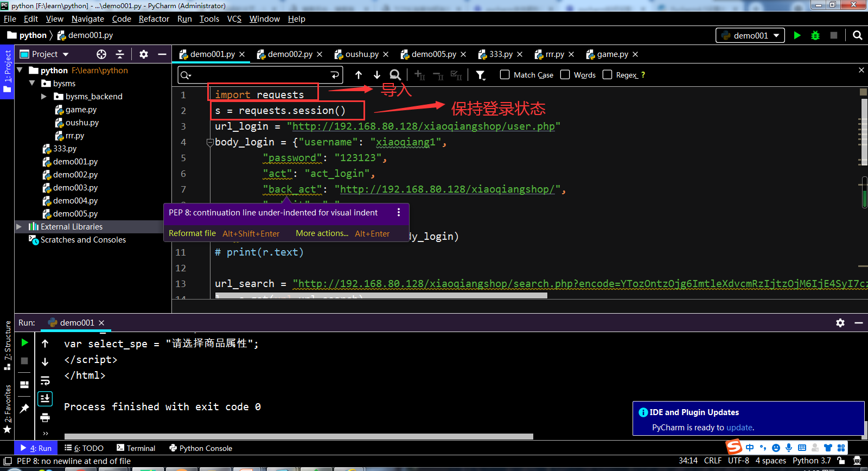
Task: Open the Python Console tool window button
Action: click(x=201, y=448)
